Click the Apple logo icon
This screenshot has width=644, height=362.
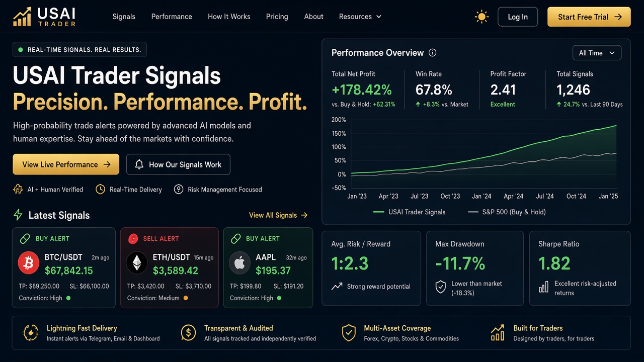[239, 263]
